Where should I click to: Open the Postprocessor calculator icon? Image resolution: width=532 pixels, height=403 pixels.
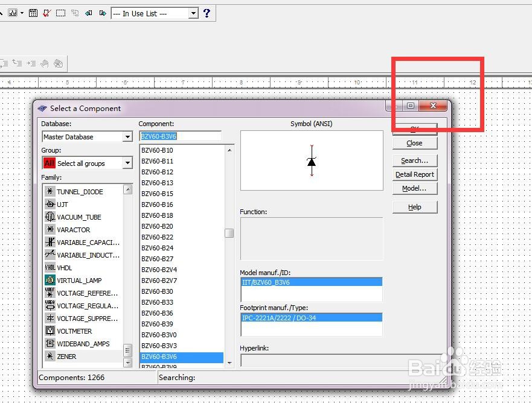(x=33, y=13)
